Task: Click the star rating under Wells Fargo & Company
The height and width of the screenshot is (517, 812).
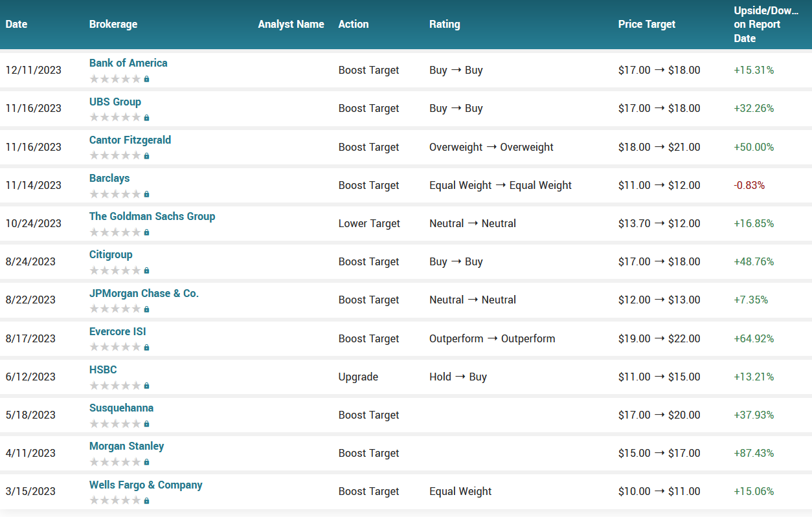Action: coord(115,500)
